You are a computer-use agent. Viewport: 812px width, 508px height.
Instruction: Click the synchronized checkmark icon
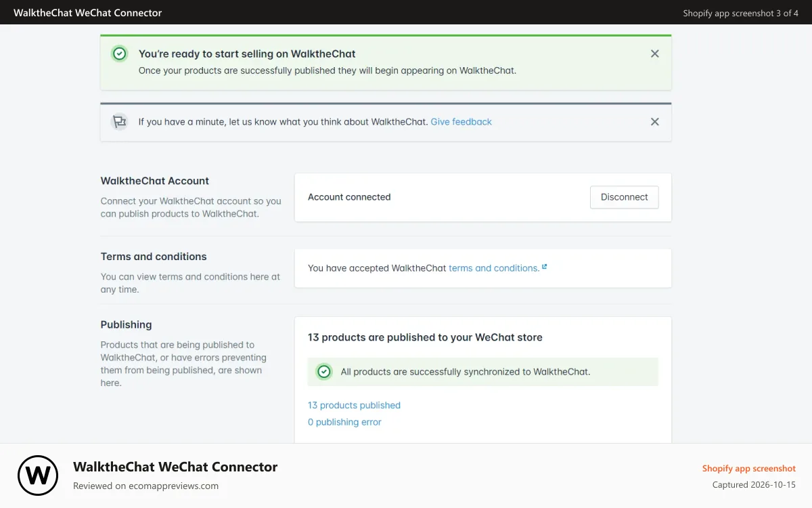[x=324, y=371]
